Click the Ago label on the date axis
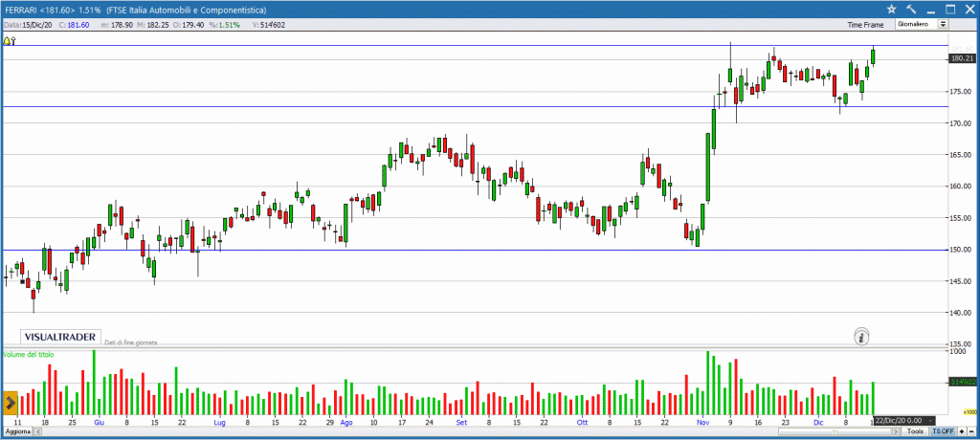 346,423
